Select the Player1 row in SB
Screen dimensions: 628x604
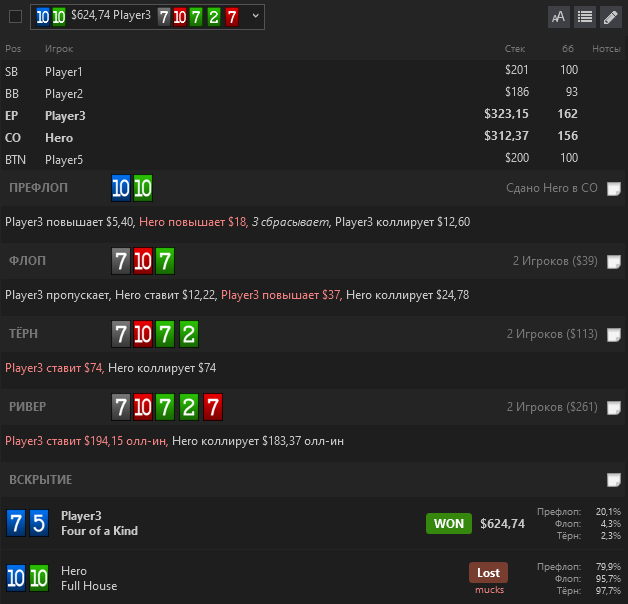pos(314,71)
